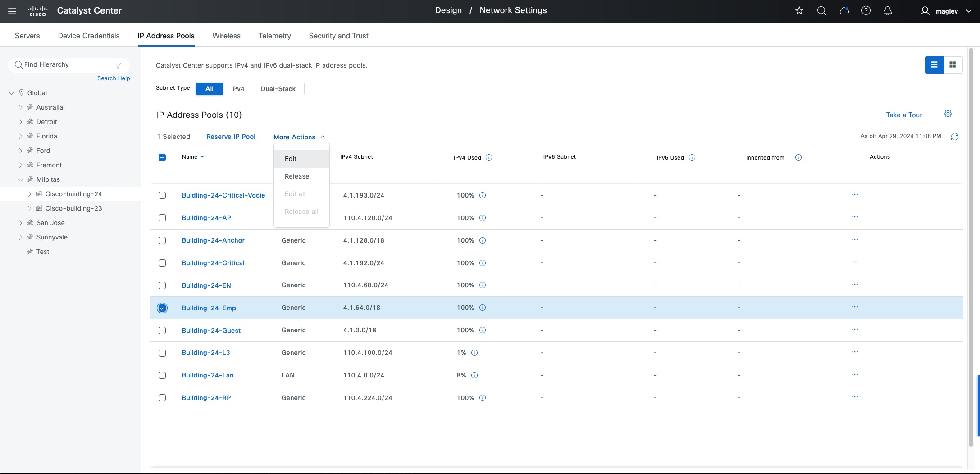
Task: Go to the Device Credentials tab
Action: point(89,36)
